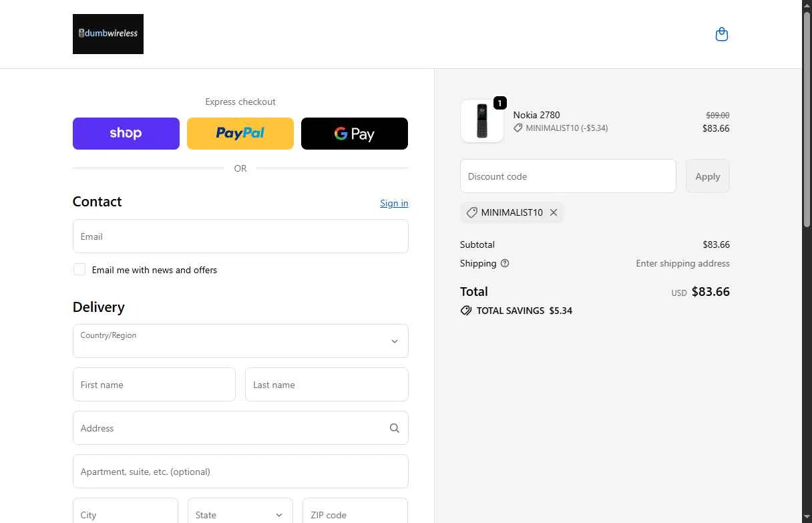Click the Last name field
The image size is (812, 523).
(x=327, y=385)
